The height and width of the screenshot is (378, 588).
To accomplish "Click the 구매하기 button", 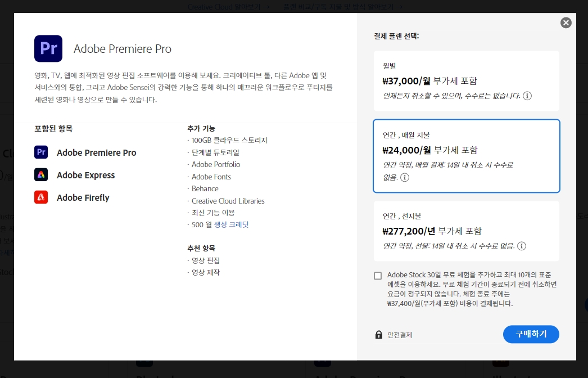I will pos(531,334).
